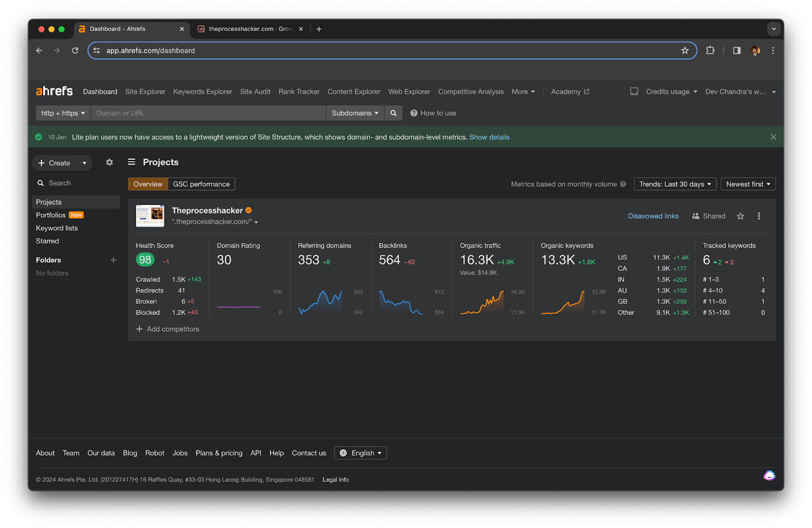The width and height of the screenshot is (812, 528).
Task: Open the http + https protocol dropdown
Action: click(x=63, y=113)
